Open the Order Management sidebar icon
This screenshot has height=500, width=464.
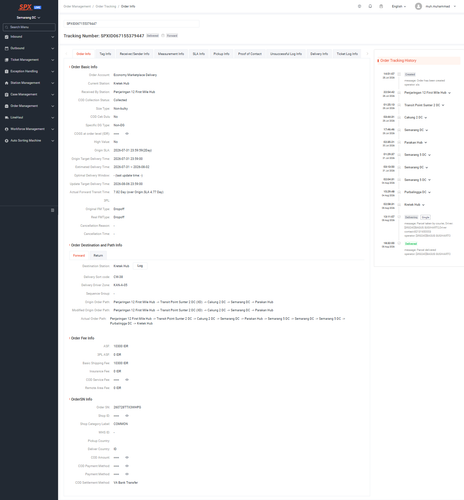click(x=7, y=106)
